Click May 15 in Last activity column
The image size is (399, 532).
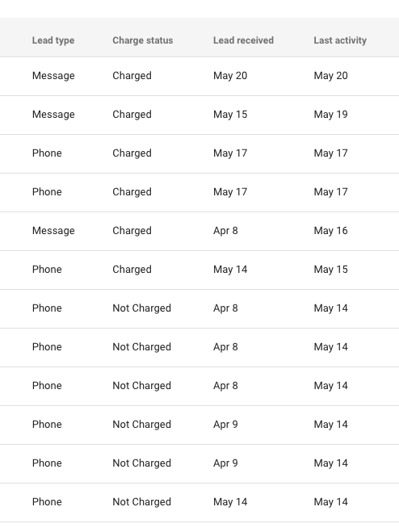(x=330, y=270)
